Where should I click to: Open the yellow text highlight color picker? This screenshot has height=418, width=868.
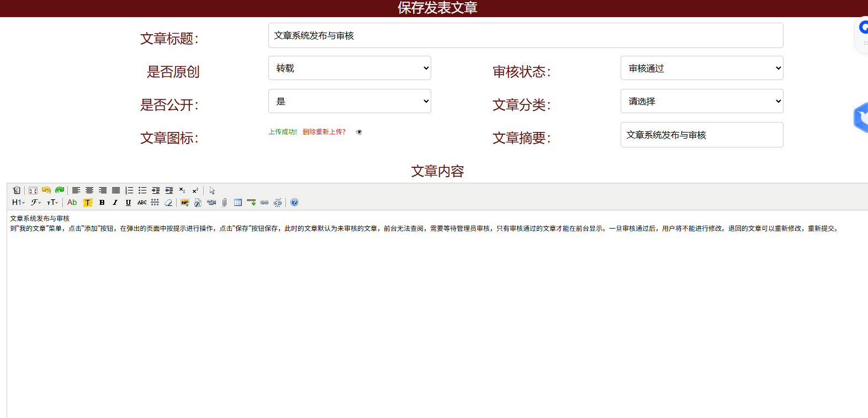[x=87, y=203]
